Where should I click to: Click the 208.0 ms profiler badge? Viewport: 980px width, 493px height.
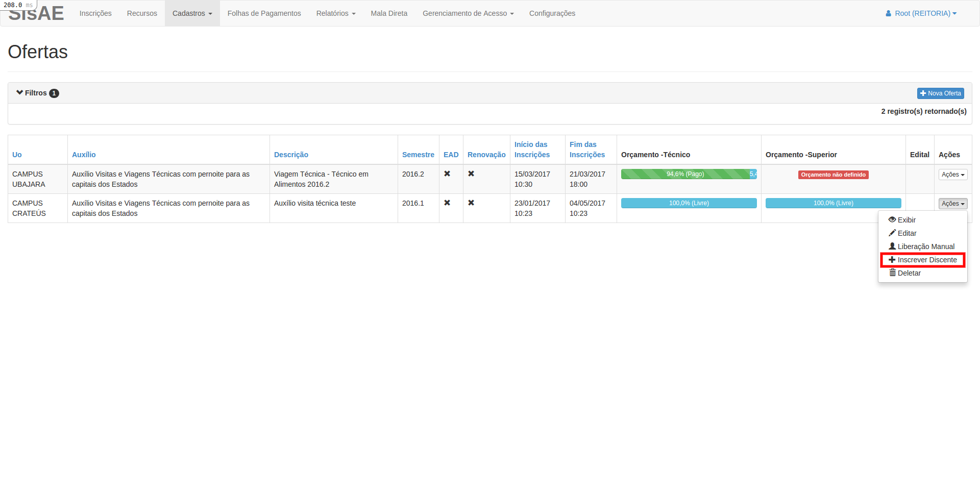pos(18,5)
